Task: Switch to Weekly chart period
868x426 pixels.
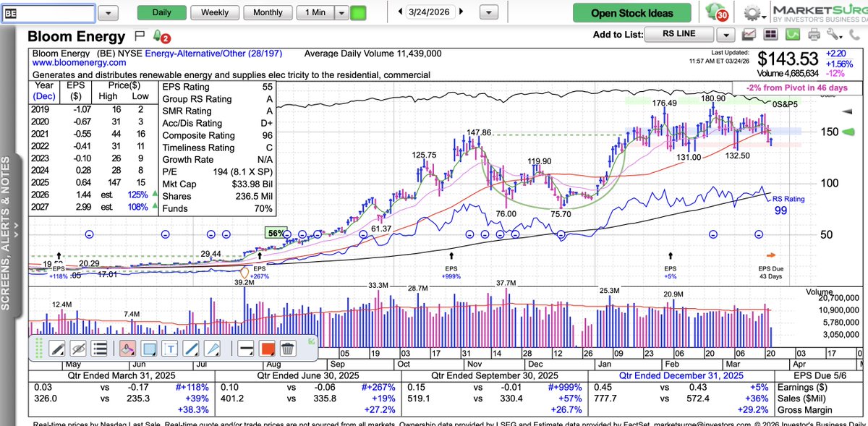Action: [215, 12]
